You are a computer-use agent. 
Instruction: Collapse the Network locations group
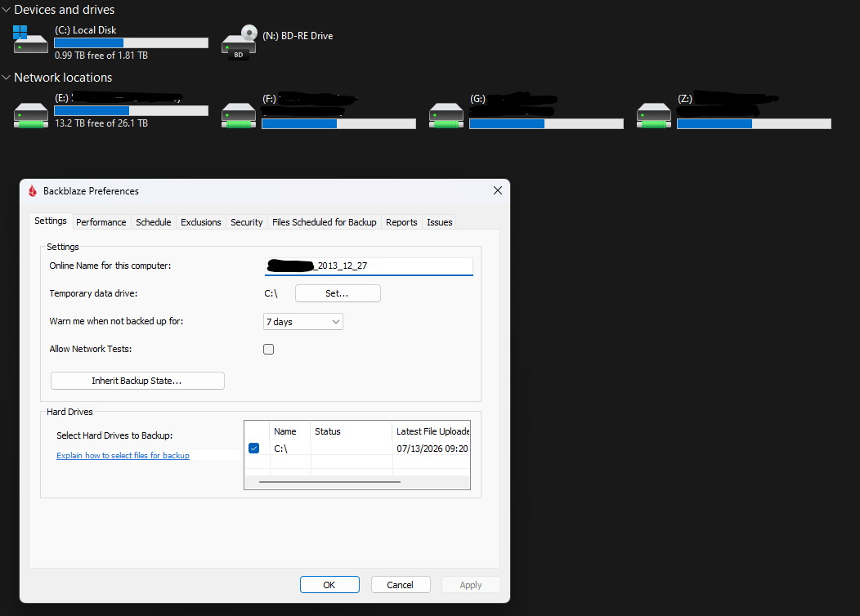tap(6, 78)
